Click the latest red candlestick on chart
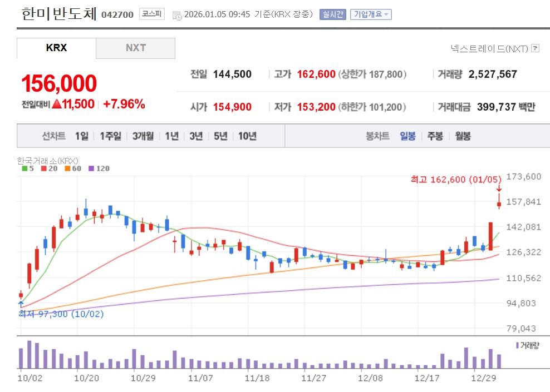The height and width of the screenshot is (392, 550). tap(499, 205)
